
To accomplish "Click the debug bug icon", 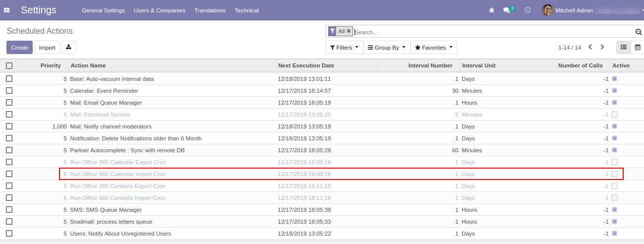I will pos(491,10).
